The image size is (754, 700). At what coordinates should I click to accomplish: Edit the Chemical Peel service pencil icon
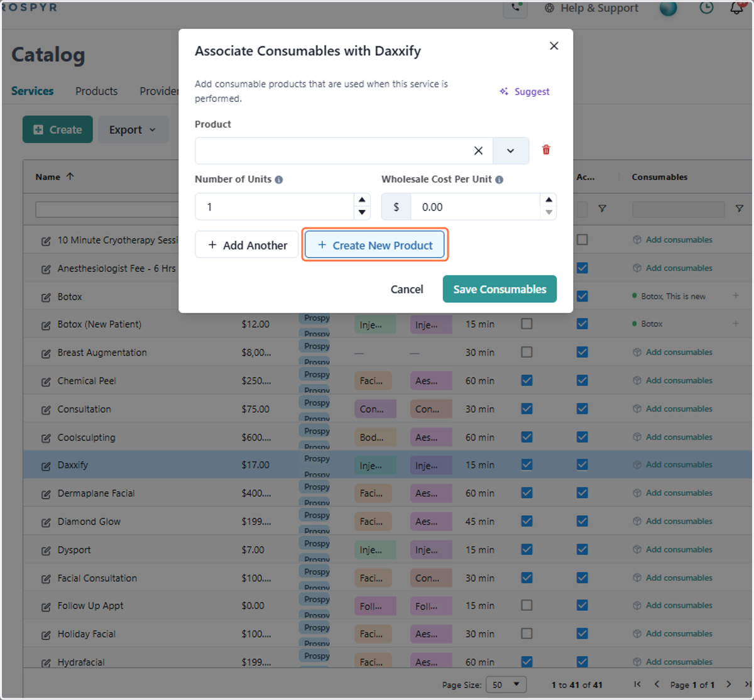pyautogui.click(x=46, y=382)
